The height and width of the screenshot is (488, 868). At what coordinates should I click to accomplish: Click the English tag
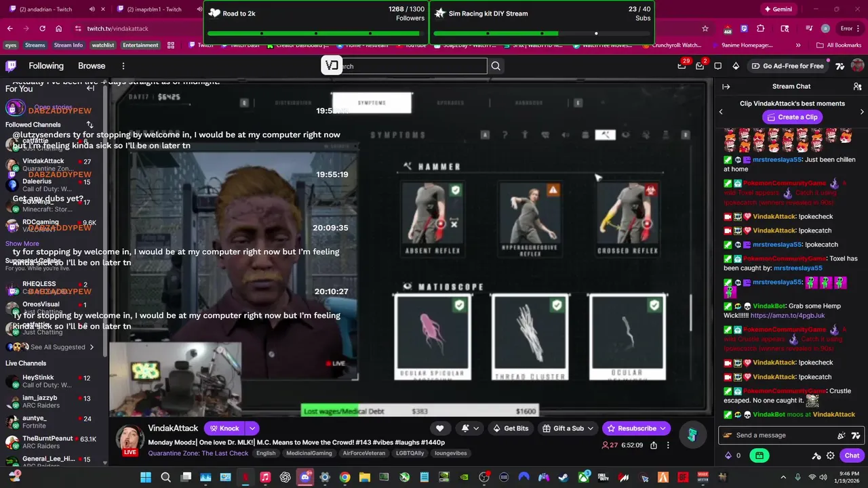tap(266, 453)
